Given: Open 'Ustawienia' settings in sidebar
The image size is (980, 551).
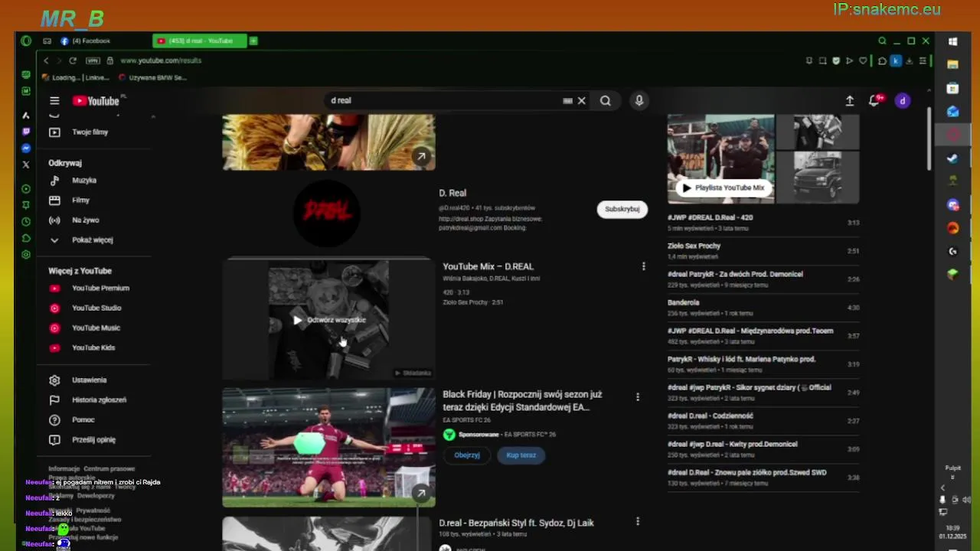Looking at the screenshot, I should [x=89, y=380].
